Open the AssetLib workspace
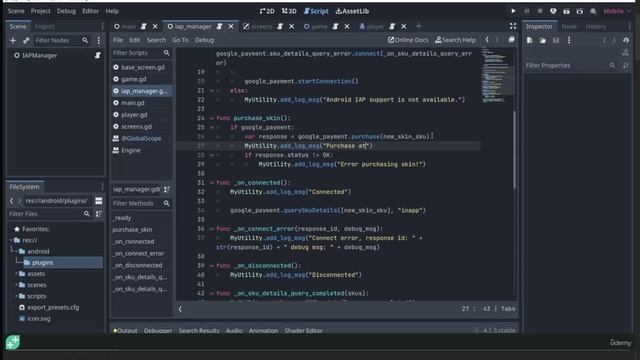The height and width of the screenshot is (360, 640). 352,11
